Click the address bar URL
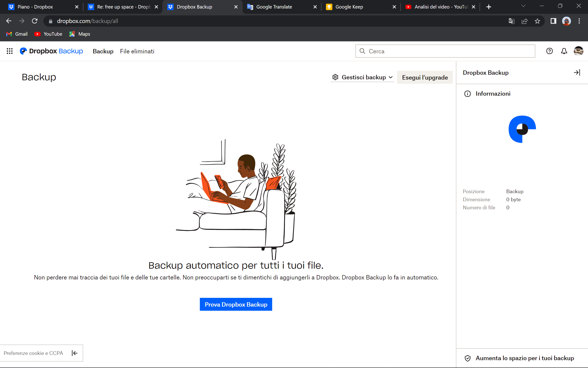This screenshot has height=368, width=588. tap(88, 21)
